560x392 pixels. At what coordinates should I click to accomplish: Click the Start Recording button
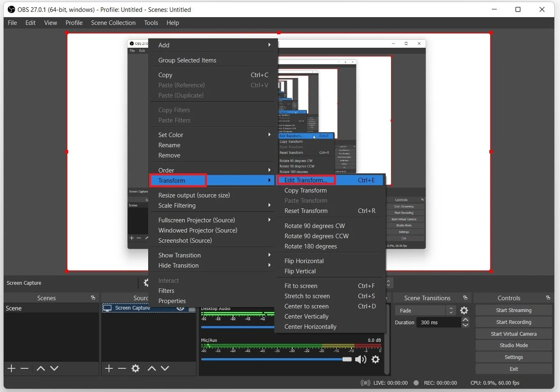pos(513,322)
